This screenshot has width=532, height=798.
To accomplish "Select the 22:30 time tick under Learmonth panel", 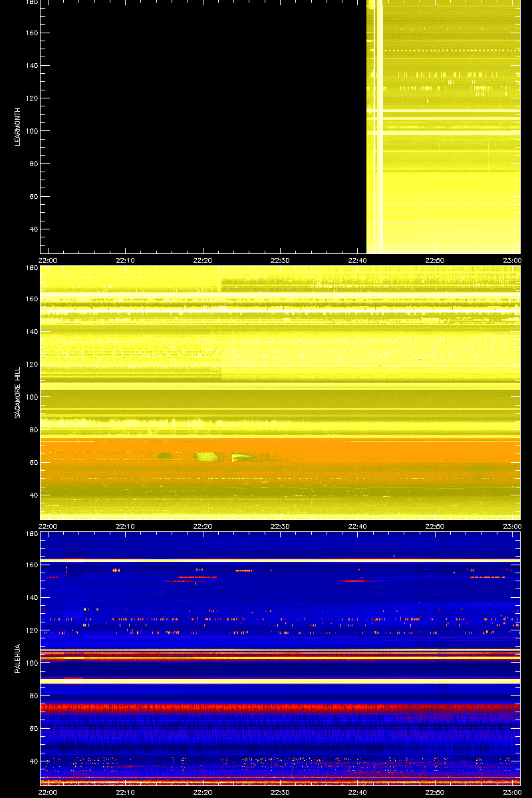I will coord(280,260).
